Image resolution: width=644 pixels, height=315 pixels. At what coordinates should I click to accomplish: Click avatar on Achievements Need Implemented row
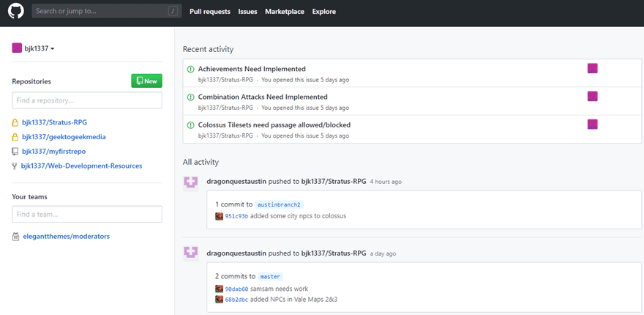(592, 68)
